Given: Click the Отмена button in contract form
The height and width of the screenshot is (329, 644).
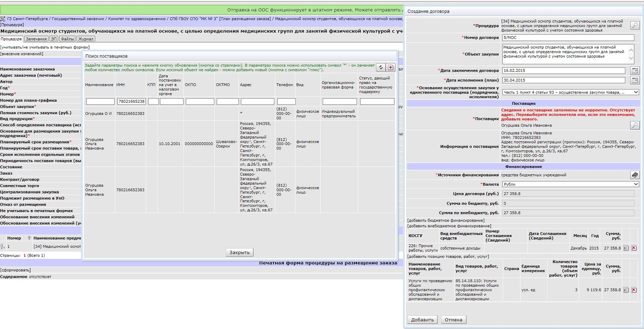Looking at the screenshot, I should (454, 320).
